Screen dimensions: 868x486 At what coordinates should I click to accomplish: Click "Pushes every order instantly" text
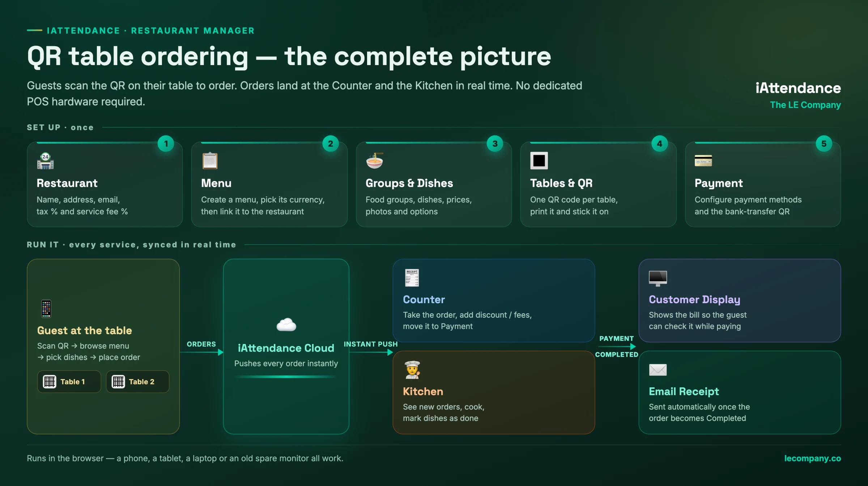[286, 364]
